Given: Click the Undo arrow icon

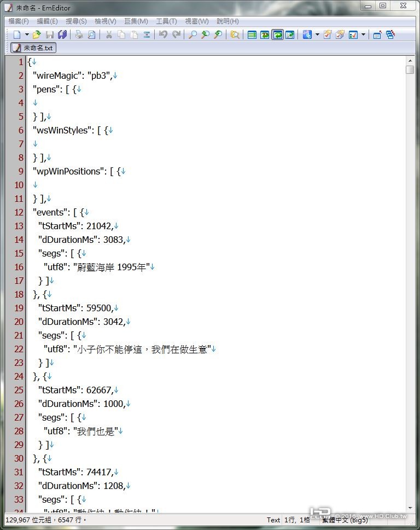Looking at the screenshot, I should point(163,34).
